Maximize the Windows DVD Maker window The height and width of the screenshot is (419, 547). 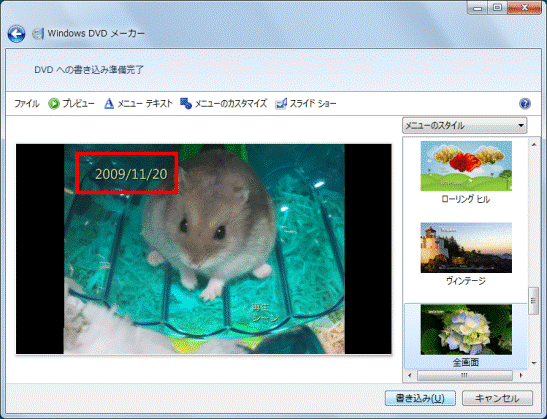[x=497, y=8]
